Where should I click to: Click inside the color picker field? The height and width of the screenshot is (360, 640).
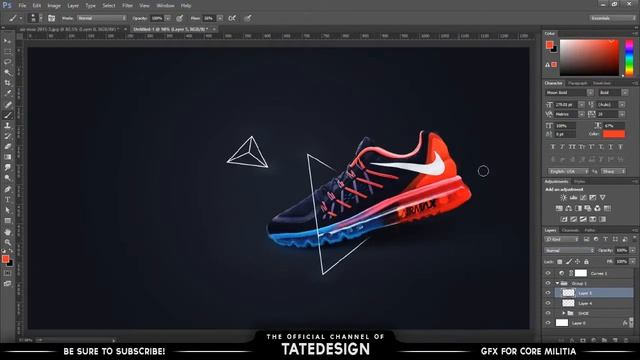tap(589, 58)
